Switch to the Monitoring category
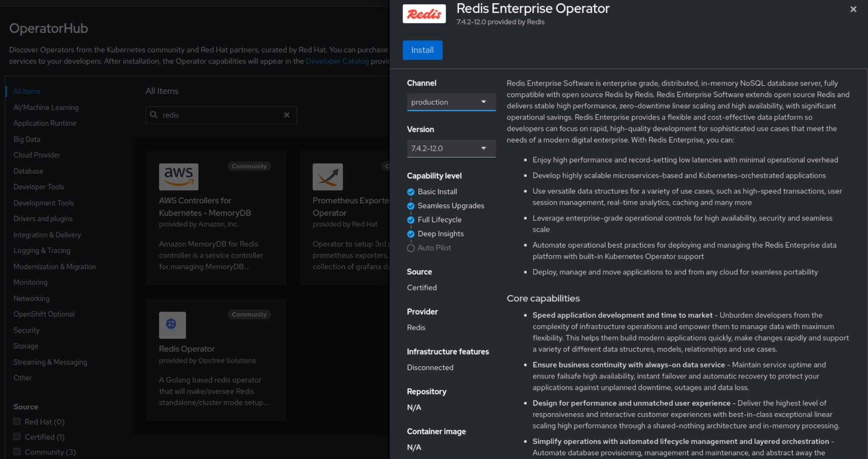 [31, 282]
